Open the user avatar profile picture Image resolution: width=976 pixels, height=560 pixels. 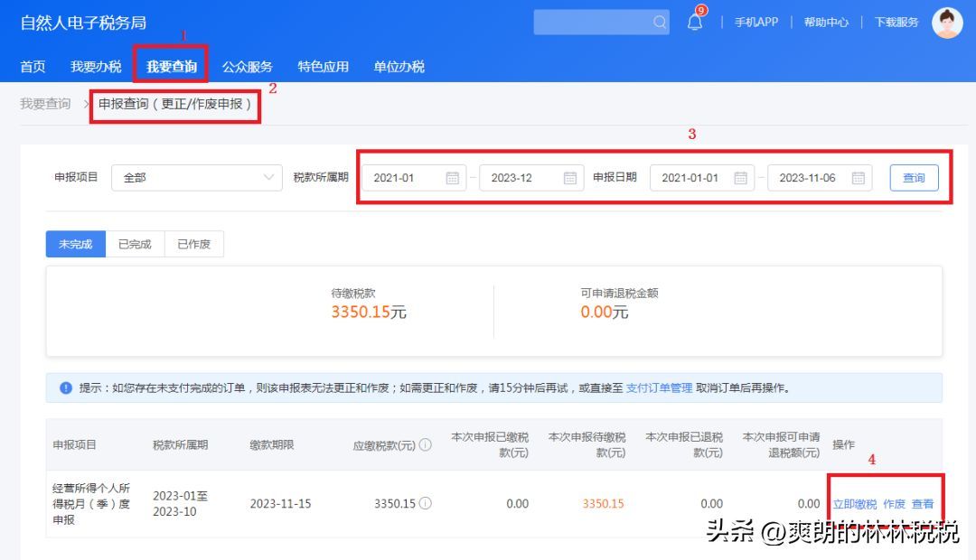point(945,23)
